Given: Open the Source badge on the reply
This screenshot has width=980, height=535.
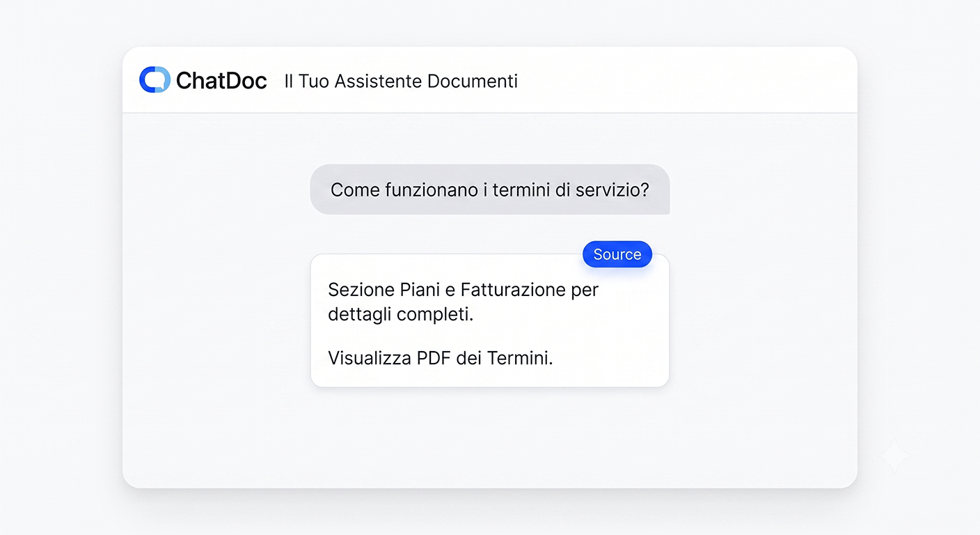Looking at the screenshot, I should point(617,254).
